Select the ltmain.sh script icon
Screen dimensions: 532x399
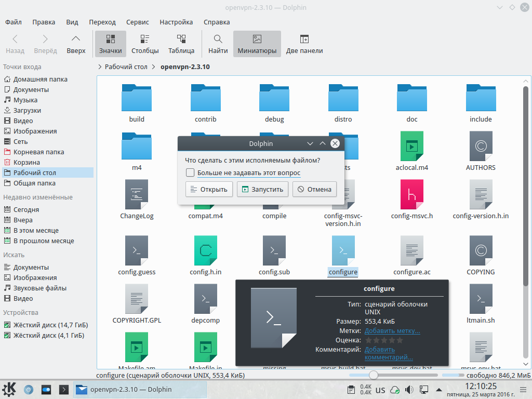pyautogui.click(x=481, y=299)
